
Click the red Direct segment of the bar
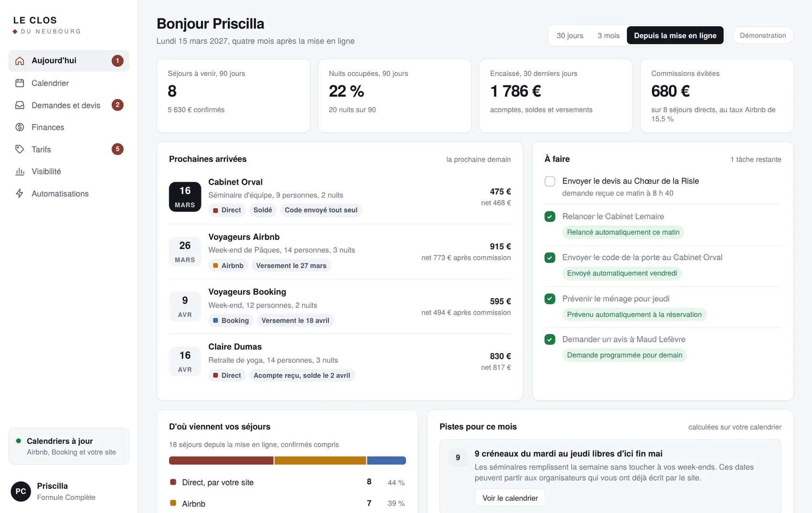(x=221, y=461)
